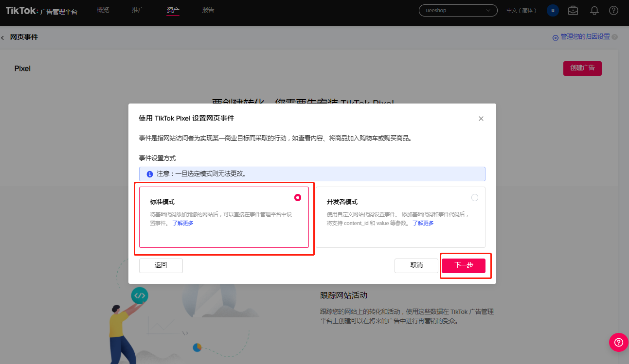Click the user avatar icon
The height and width of the screenshot is (364, 629).
point(553,10)
